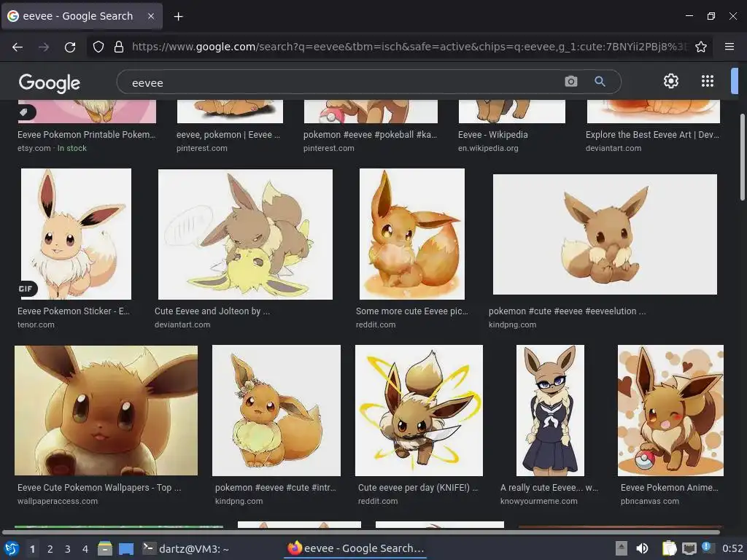Click the clipboard tray icon
Image resolution: width=747 pixels, height=560 pixels.
670,548
